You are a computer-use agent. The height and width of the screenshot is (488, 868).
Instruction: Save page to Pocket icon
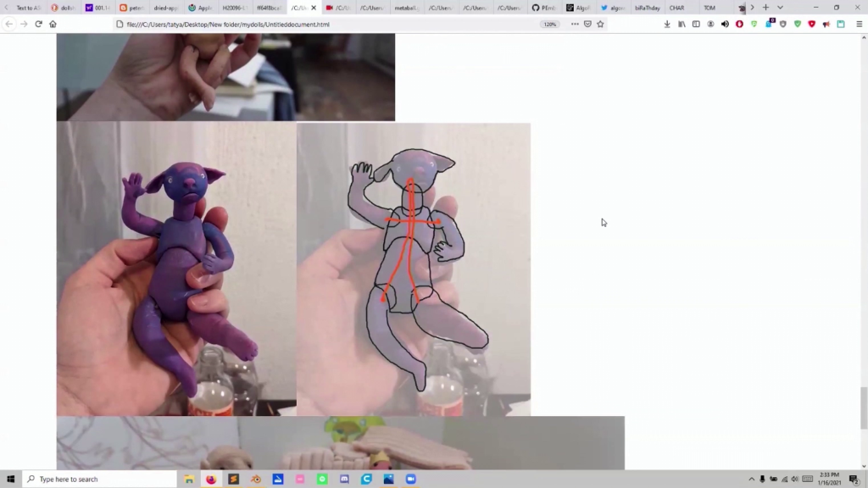pos(588,25)
